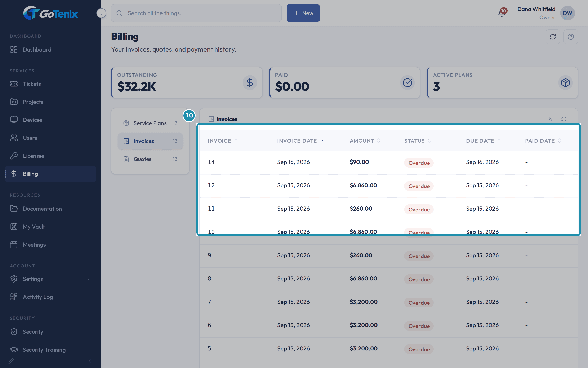588x368 pixels.
Task: Click the Active Plans card
Action: click(502, 83)
